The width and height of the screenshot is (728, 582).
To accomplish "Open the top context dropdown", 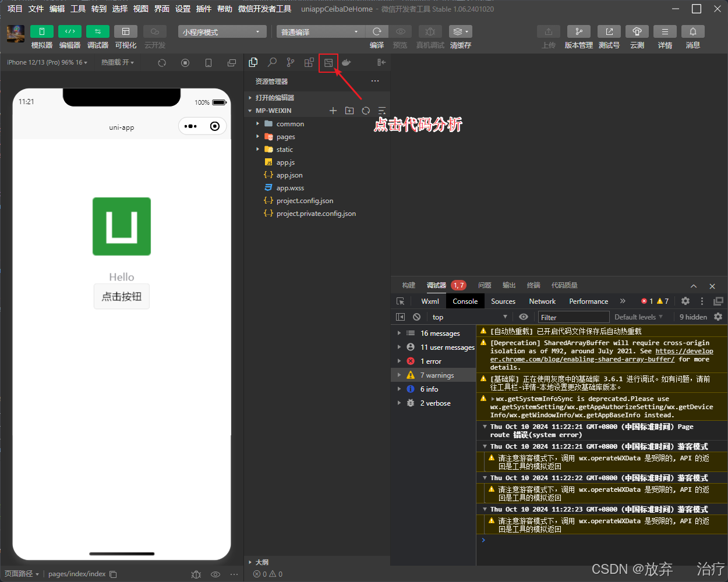I will coord(469,317).
